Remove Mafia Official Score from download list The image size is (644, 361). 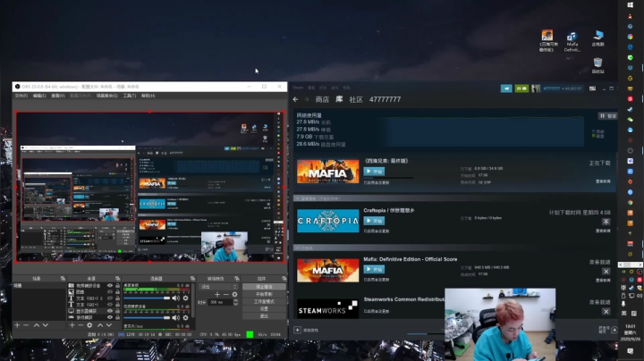pyautogui.click(x=606, y=271)
